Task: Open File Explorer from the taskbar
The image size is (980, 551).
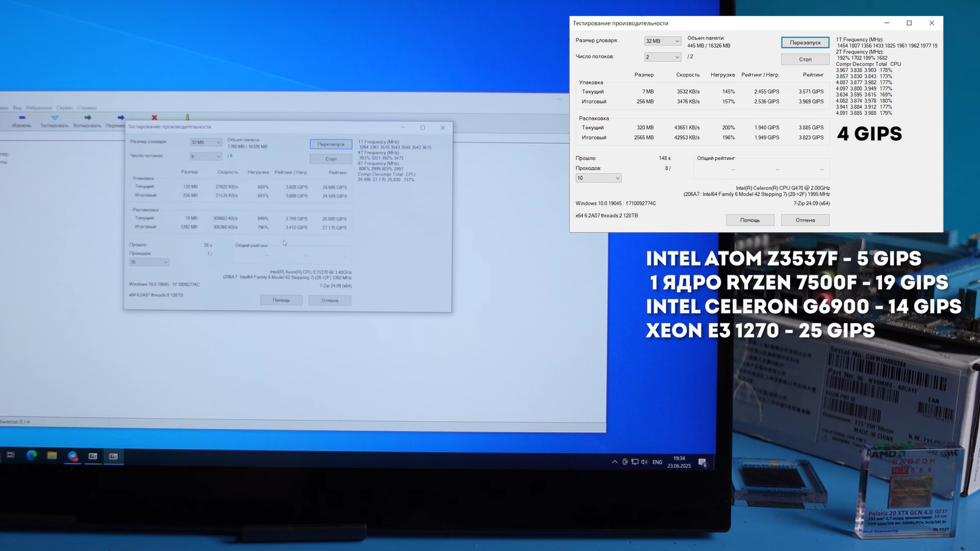Action: [x=52, y=455]
